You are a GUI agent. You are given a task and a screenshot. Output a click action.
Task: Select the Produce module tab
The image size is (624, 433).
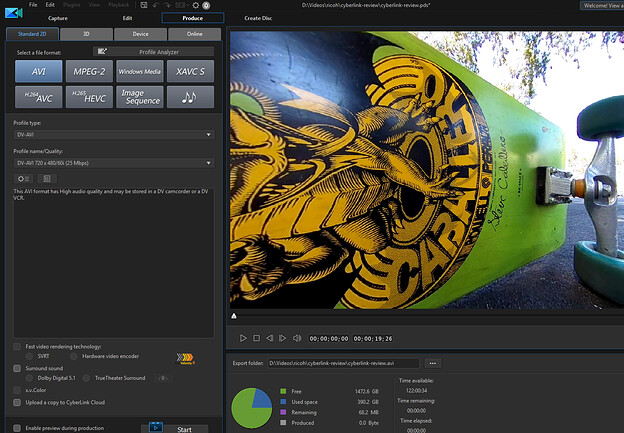point(193,18)
